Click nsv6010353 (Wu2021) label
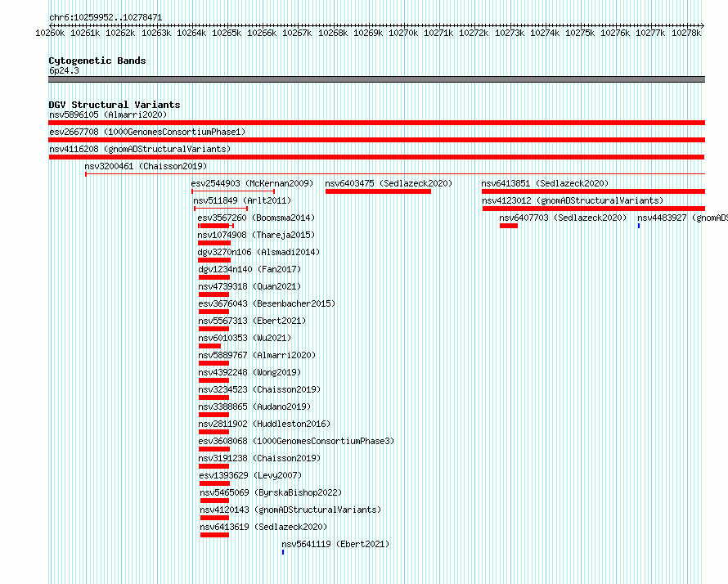Image resolution: width=728 pixels, height=584 pixels. point(245,338)
